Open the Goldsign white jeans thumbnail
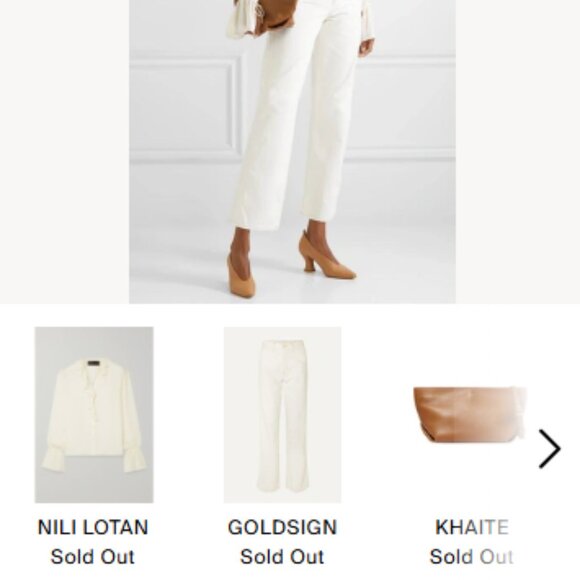The width and height of the screenshot is (580, 580). [282, 415]
